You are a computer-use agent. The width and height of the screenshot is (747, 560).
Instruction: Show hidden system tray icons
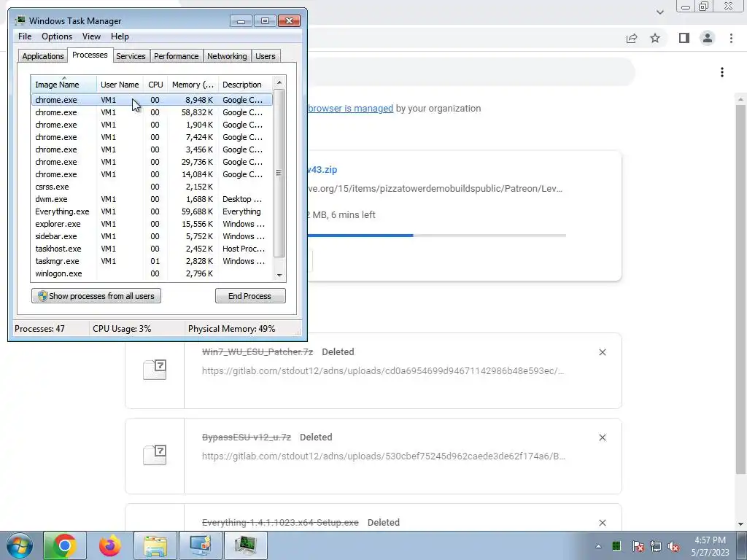[x=598, y=546]
